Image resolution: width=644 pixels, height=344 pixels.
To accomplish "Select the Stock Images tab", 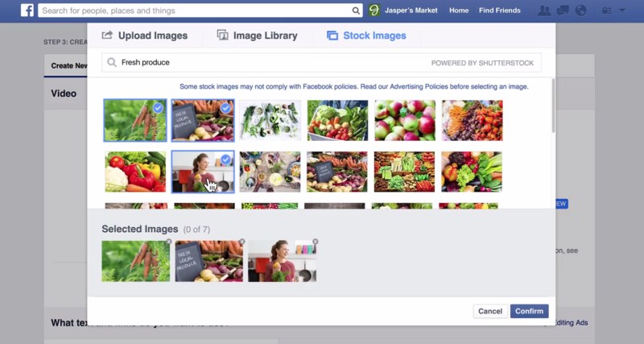I will coord(366,35).
